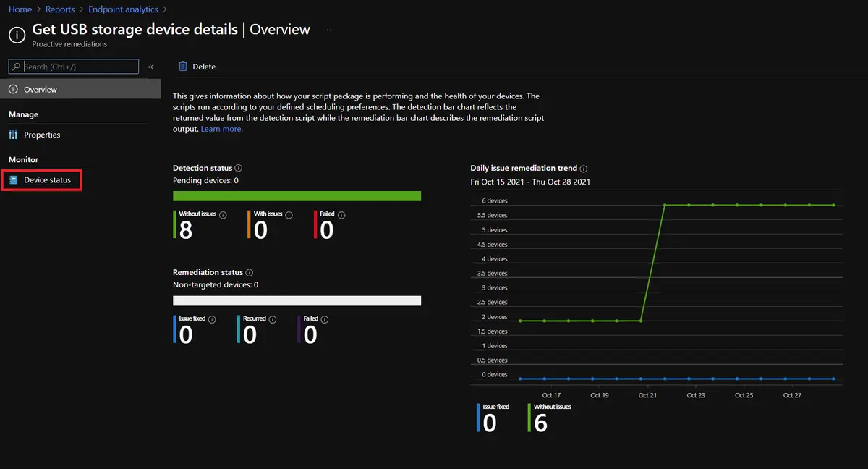Collapse the sidebar using double chevron

click(151, 67)
